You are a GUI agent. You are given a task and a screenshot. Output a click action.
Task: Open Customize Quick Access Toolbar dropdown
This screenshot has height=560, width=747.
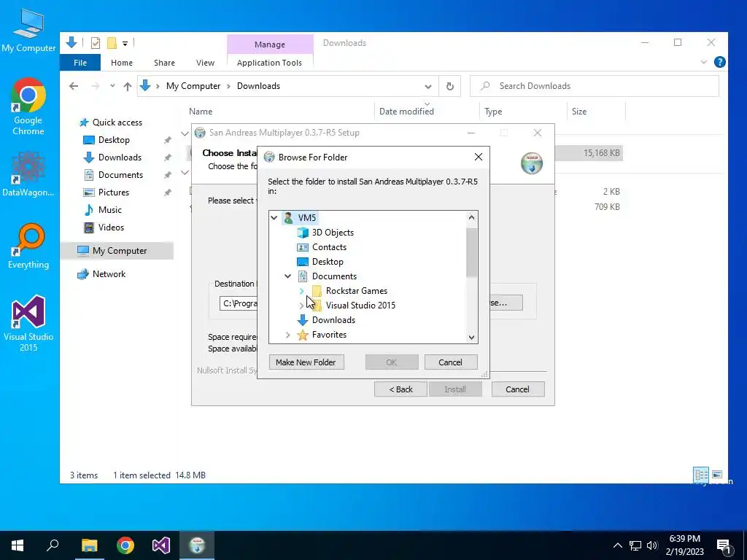125,43
